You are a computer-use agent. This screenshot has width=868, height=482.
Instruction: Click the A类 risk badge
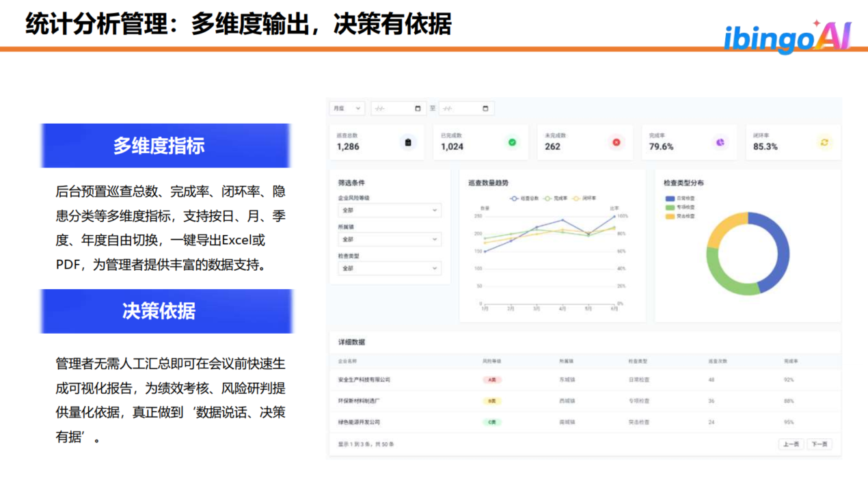(492, 379)
